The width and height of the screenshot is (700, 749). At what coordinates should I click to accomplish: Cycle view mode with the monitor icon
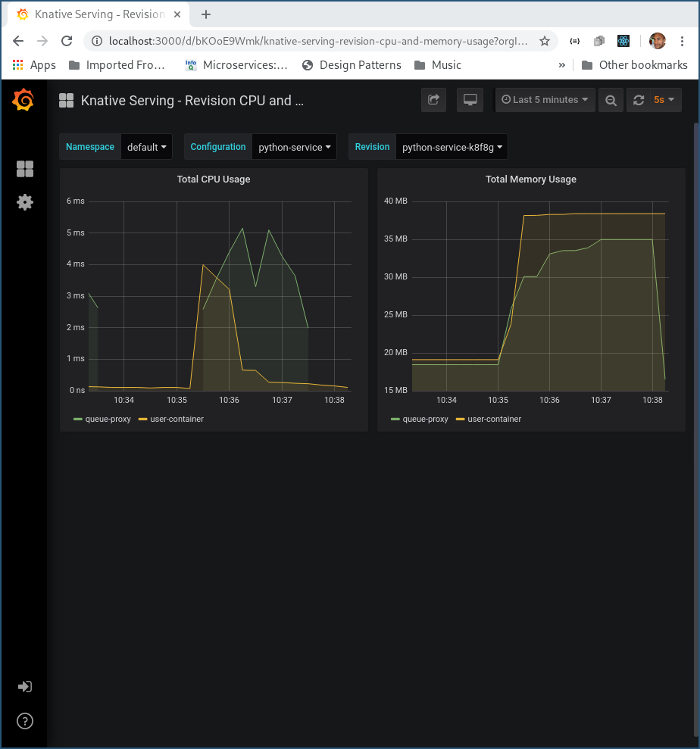(x=470, y=100)
